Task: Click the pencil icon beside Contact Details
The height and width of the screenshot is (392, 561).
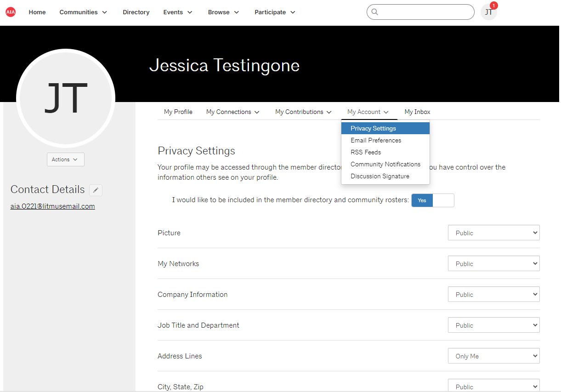Action: click(x=96, y=189)
